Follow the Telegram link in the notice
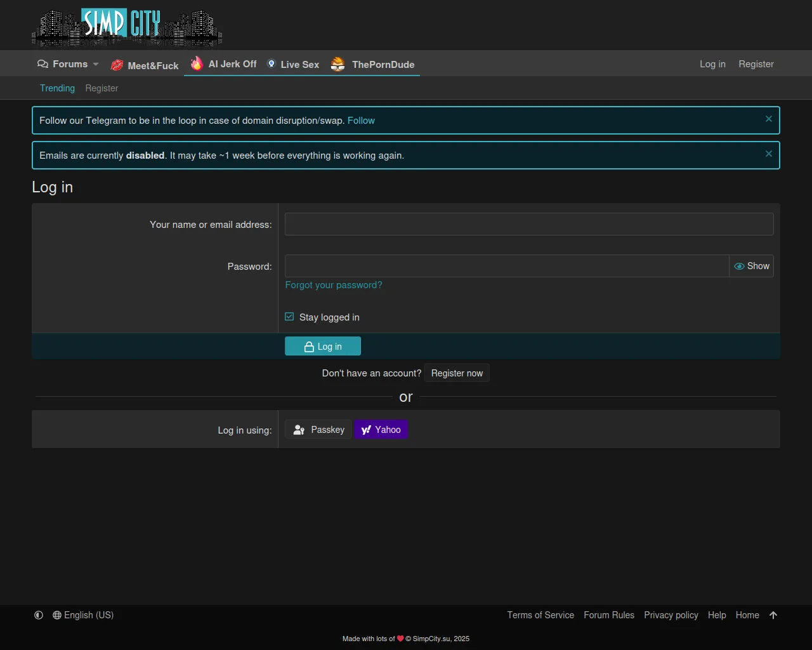 (361, 121)
